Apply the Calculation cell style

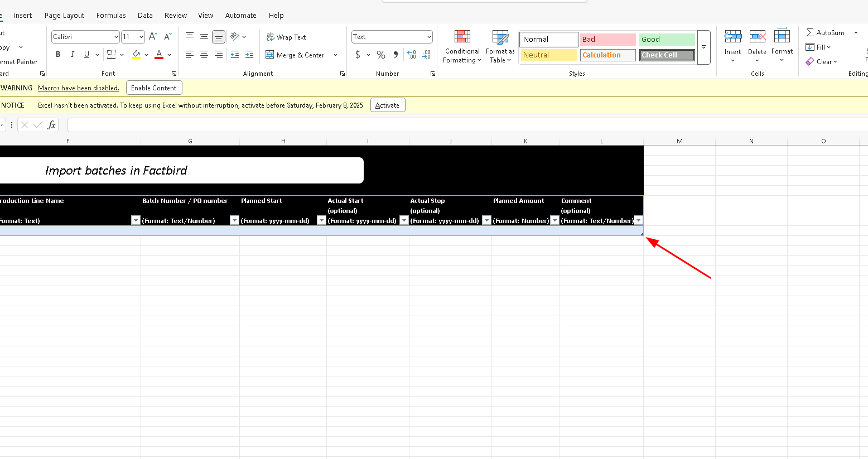coord(607,55)
